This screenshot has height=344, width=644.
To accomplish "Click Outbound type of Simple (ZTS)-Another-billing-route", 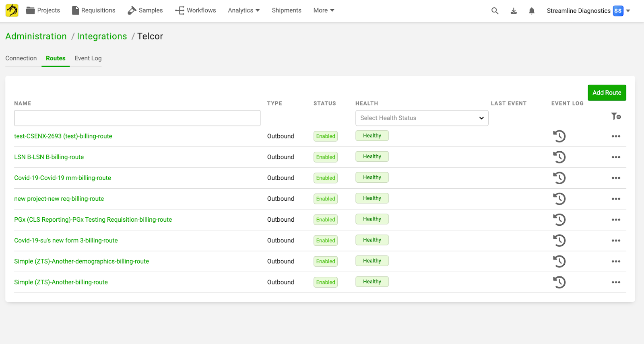I will 281,283.
